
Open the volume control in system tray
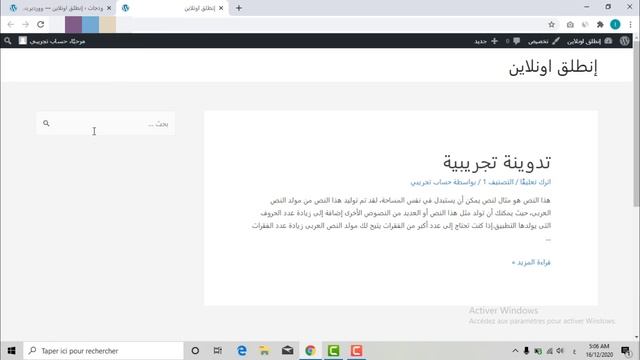coord(560,351)
